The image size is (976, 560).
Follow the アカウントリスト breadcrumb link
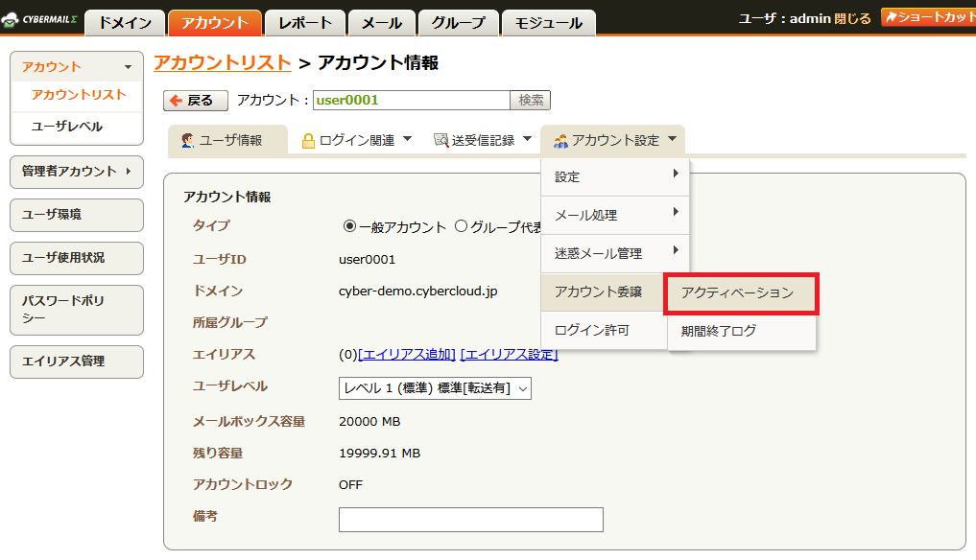click(223, 63)
